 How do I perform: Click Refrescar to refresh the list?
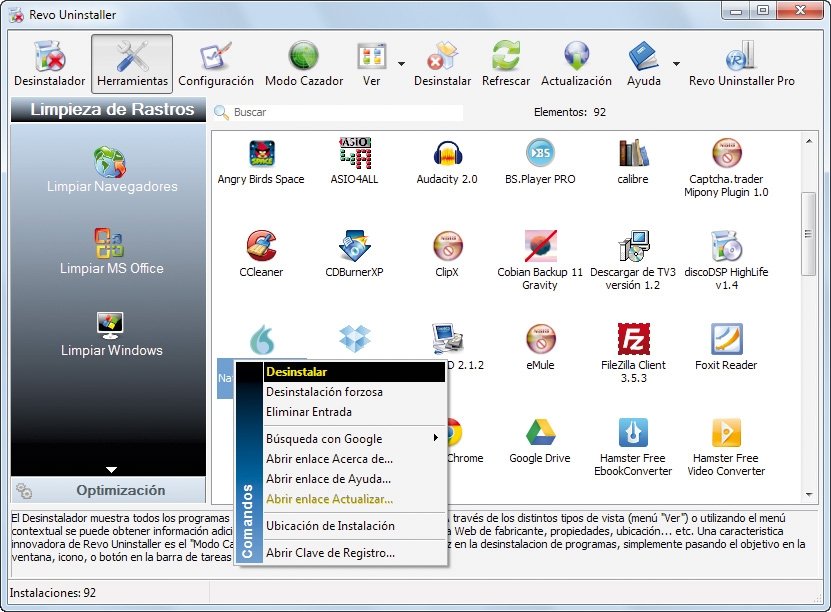click(506, 64)
